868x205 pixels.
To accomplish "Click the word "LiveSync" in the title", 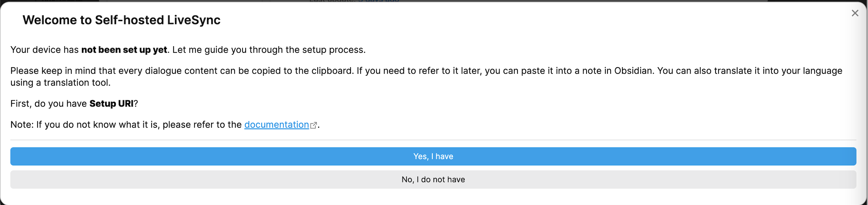I will coord(194,20).
